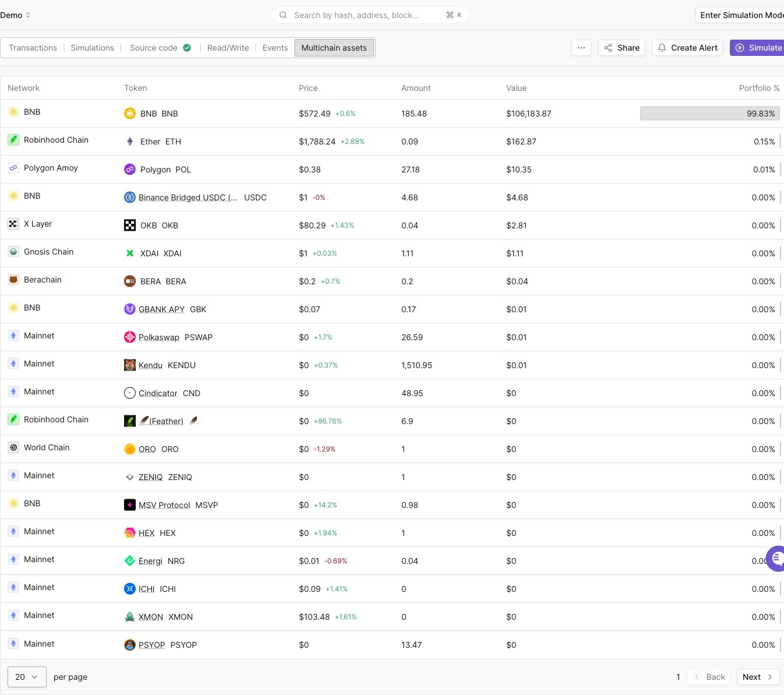Click the Polkaswap PSWAP token icon
Viewport: 784px width, 695px height.
[x=130, y=337]
